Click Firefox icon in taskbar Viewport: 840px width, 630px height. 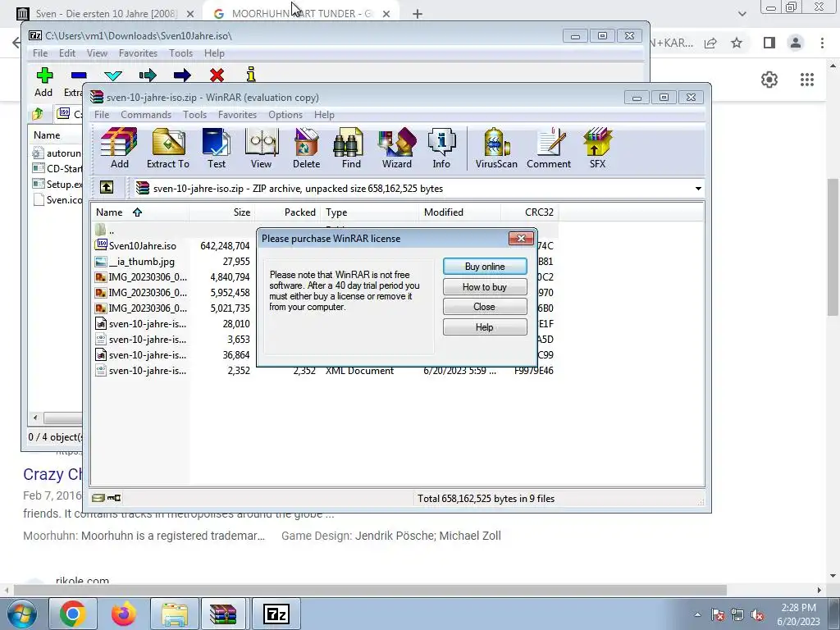[124, 614]
